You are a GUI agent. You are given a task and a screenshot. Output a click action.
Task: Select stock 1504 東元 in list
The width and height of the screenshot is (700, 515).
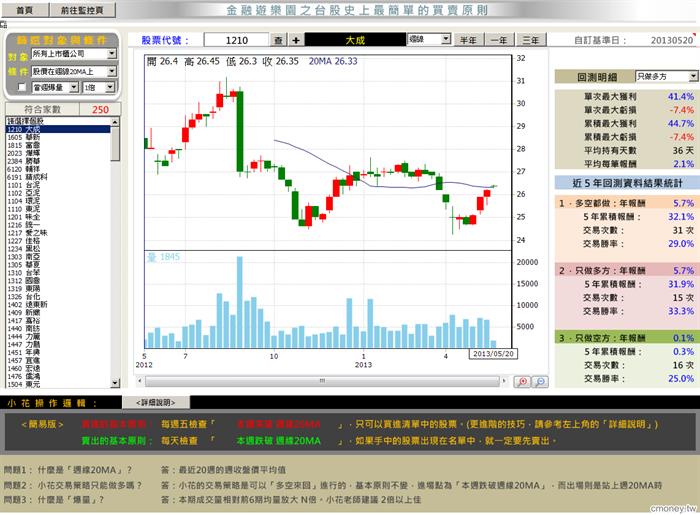[x=58, y=384]
